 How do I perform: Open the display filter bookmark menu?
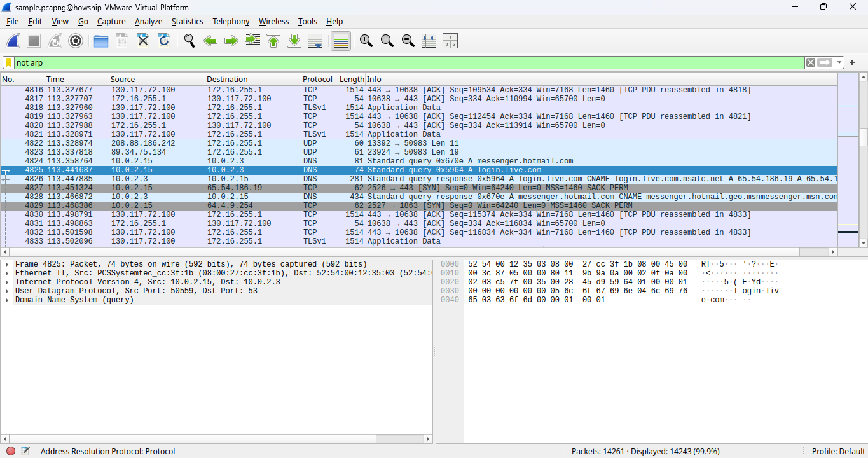[8, 62]
